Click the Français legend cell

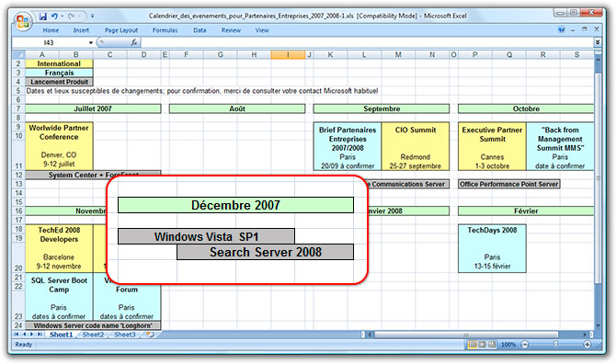(x=59, y=73)
